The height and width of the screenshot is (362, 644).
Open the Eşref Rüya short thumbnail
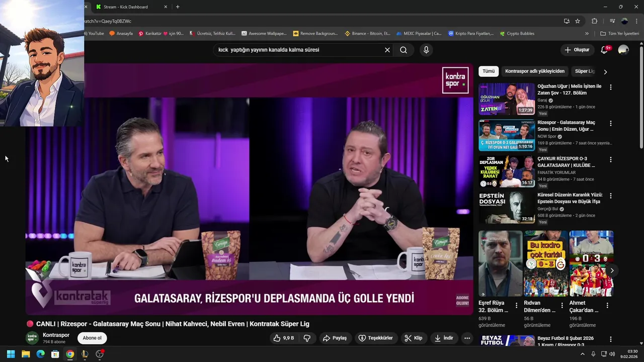coord(501,264)
